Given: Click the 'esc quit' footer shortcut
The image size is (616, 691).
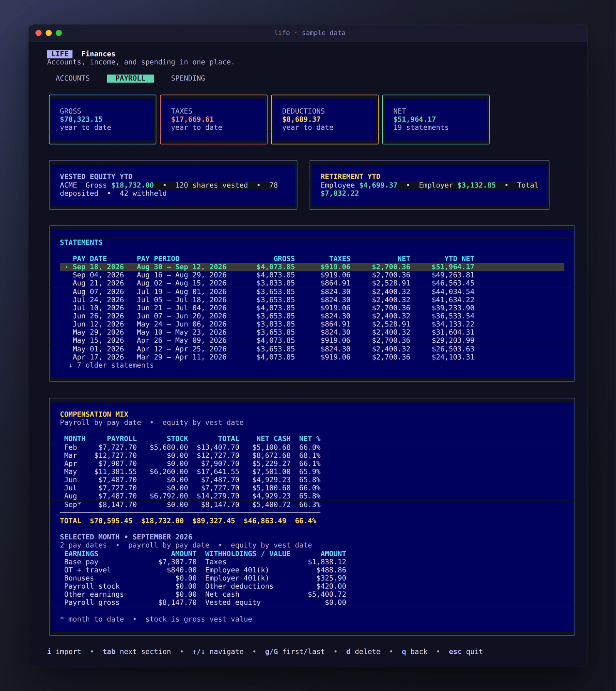Looking at the screenshot, I should point(465,651).
